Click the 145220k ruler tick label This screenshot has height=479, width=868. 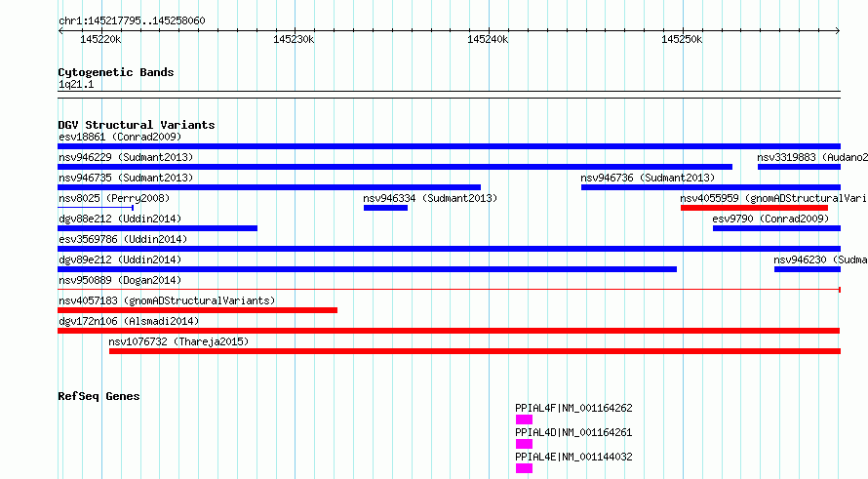pyautogui.click(x=100, y=40)
